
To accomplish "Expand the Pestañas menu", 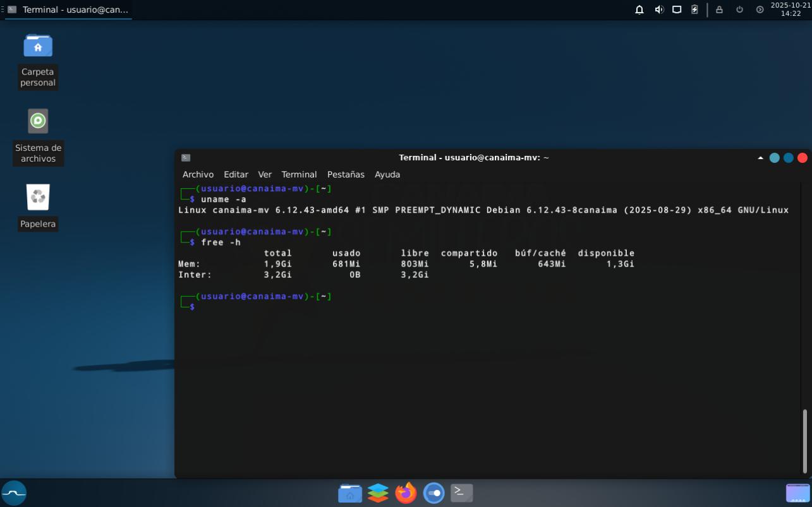I will tap(346, 174).
